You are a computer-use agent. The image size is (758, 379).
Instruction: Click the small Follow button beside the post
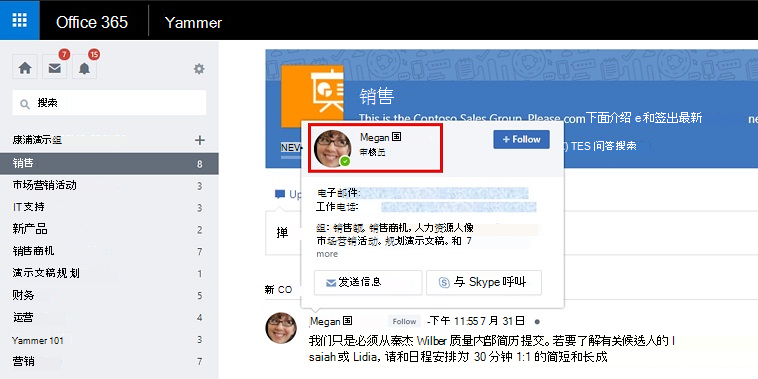click(x=404, y=321)
